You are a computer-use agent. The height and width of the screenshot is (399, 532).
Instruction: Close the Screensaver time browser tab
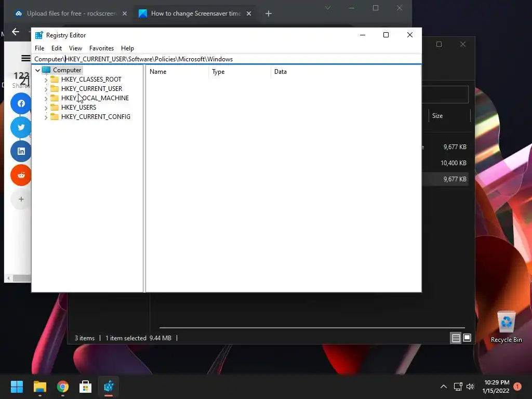pos(249,14)
